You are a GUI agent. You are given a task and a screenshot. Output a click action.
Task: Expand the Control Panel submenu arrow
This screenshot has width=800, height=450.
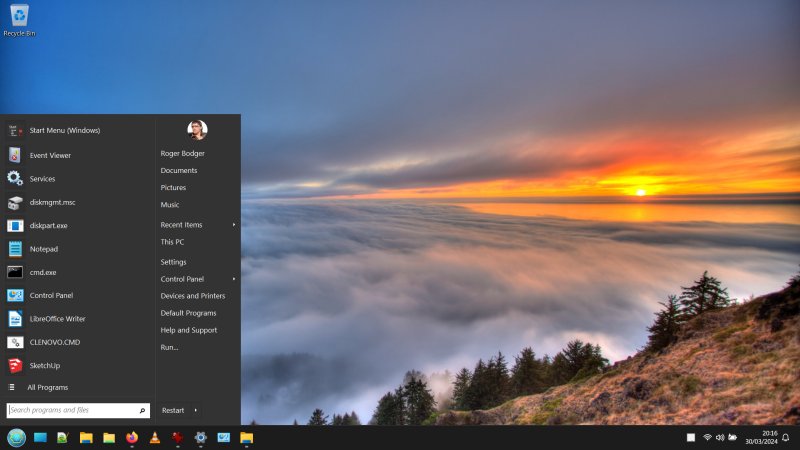pos(234,279)
